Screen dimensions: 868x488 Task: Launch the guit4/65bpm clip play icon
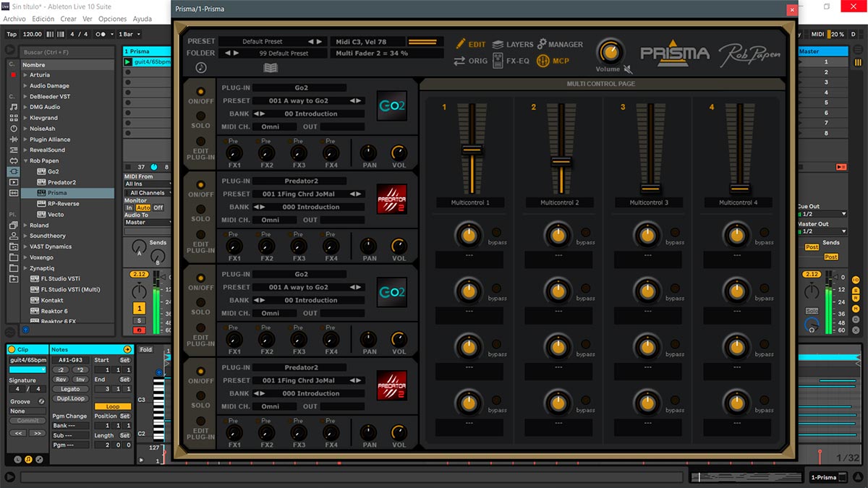point(128,62)
